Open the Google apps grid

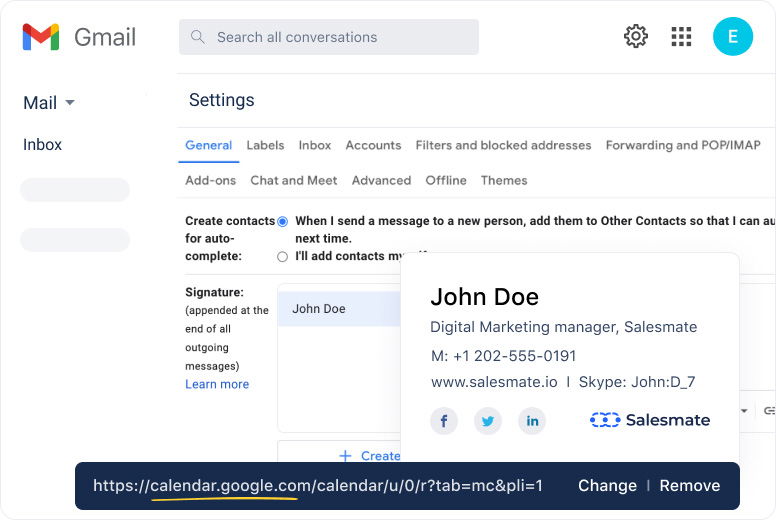pos(681,37)
